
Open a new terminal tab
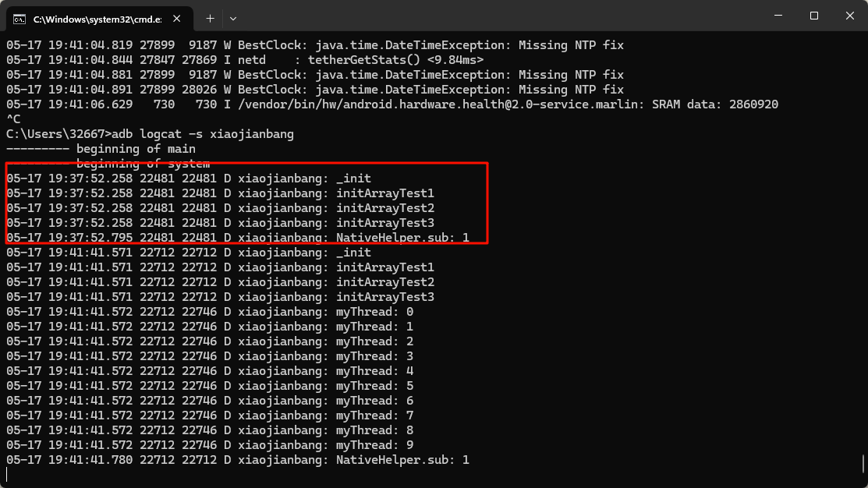click(x=210, y=18)
